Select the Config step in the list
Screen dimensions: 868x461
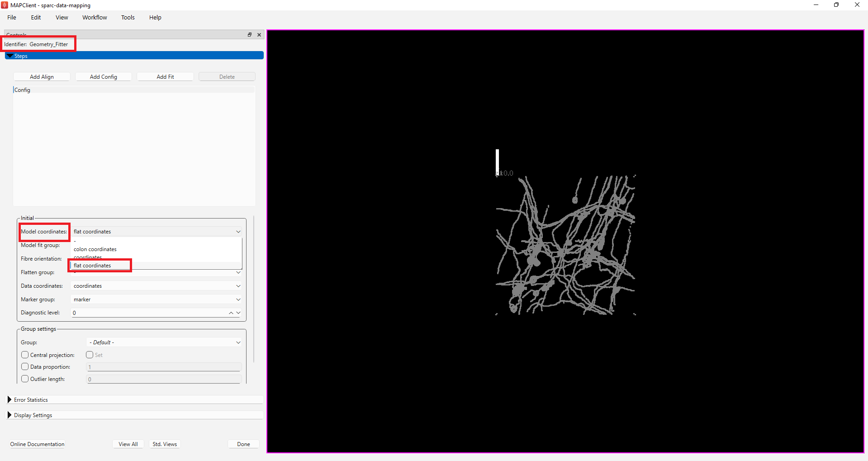[x=134, y=90]
